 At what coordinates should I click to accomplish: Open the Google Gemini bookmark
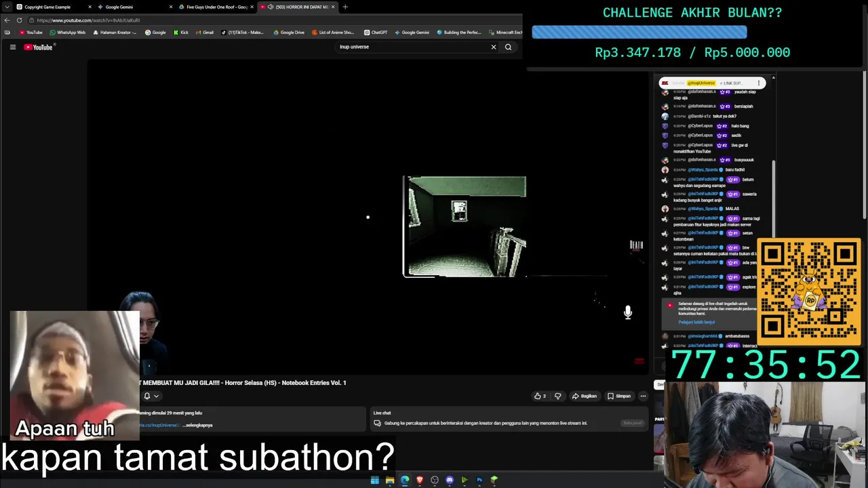coord(412,33)
